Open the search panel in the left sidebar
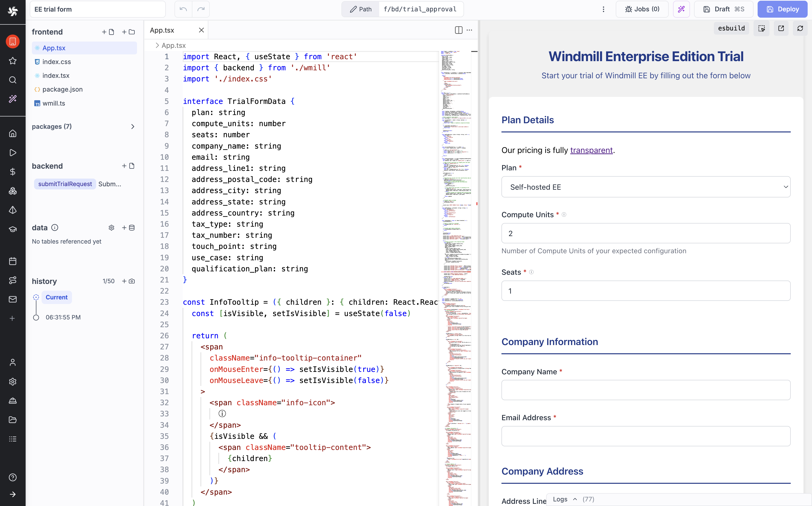Image resolution: width=812 pixels, height=506 pixels. click(x=13, y=80)
